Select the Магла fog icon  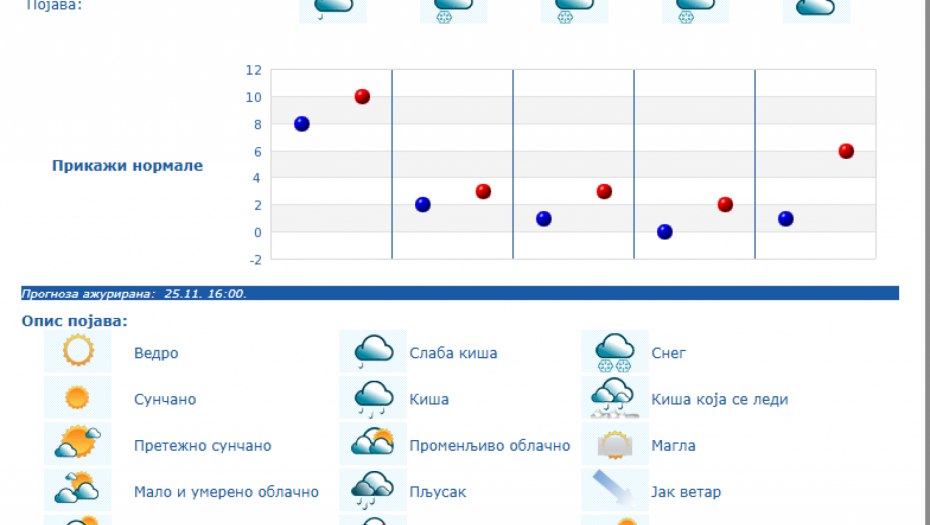[614, 444]
